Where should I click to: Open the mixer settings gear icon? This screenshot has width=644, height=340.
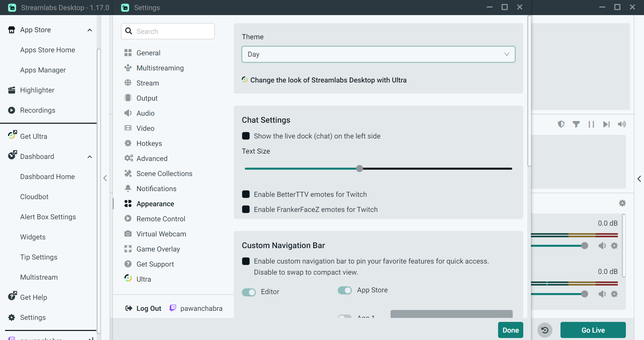pyautogui.click(x=623, y=203)
